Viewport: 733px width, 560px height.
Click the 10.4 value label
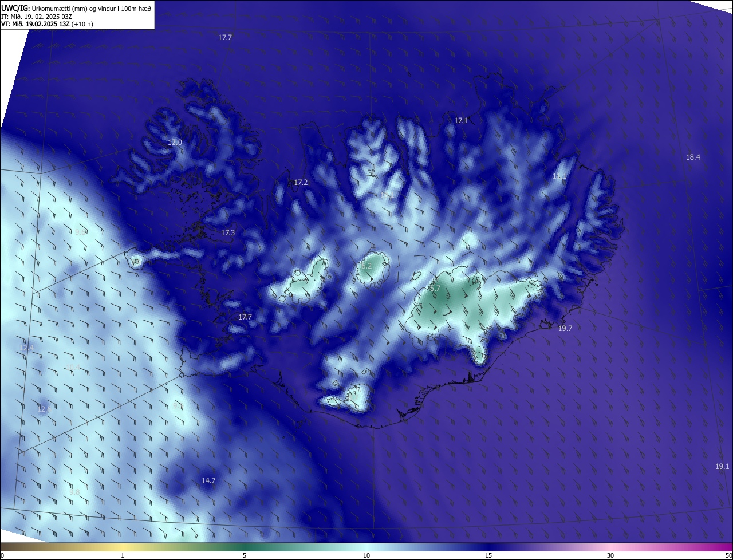[73, 367]
